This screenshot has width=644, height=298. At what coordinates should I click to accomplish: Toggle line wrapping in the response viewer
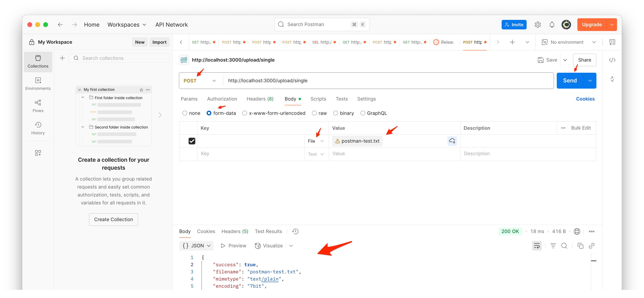click(537, 246)
